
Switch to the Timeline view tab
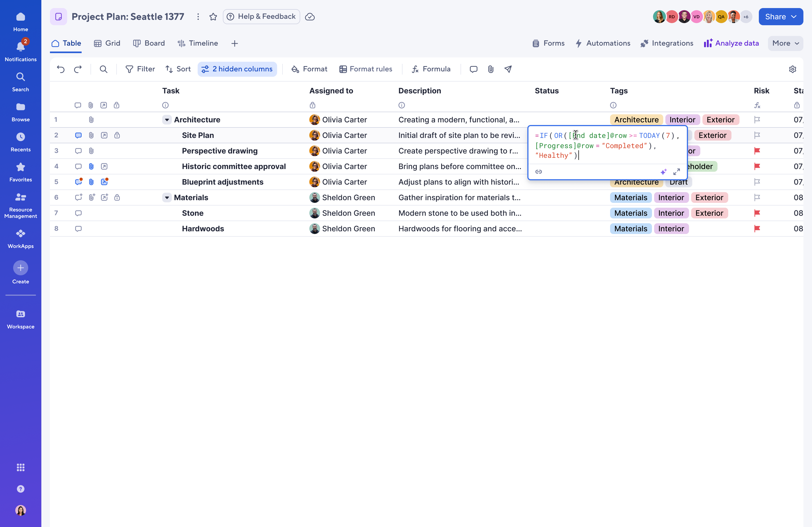coord(198,43)
